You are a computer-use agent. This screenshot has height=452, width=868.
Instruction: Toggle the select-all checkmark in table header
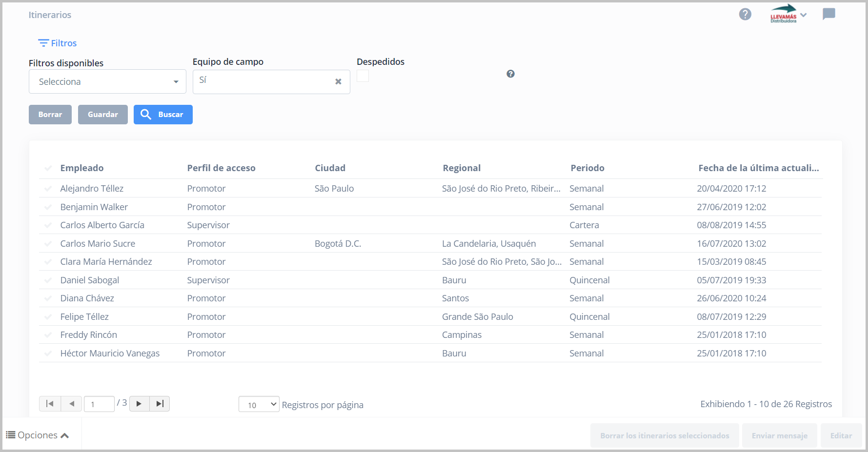(x=48, y=168)
